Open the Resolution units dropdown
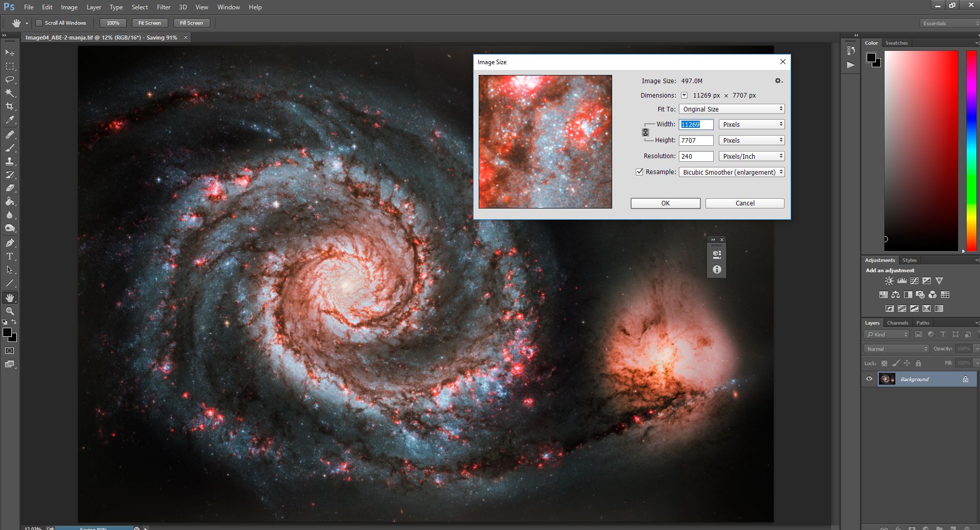The image size is (980, 530). (x=752, y=156)
